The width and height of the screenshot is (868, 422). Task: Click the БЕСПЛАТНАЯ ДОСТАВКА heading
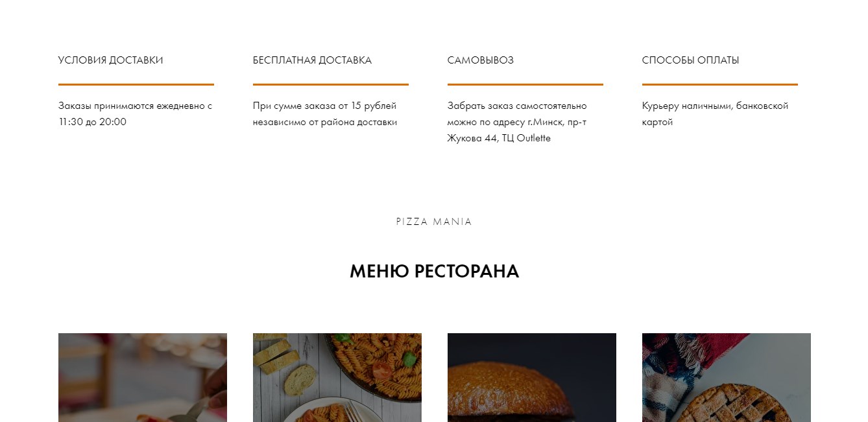pyautogui.click(x=312, y=60)
